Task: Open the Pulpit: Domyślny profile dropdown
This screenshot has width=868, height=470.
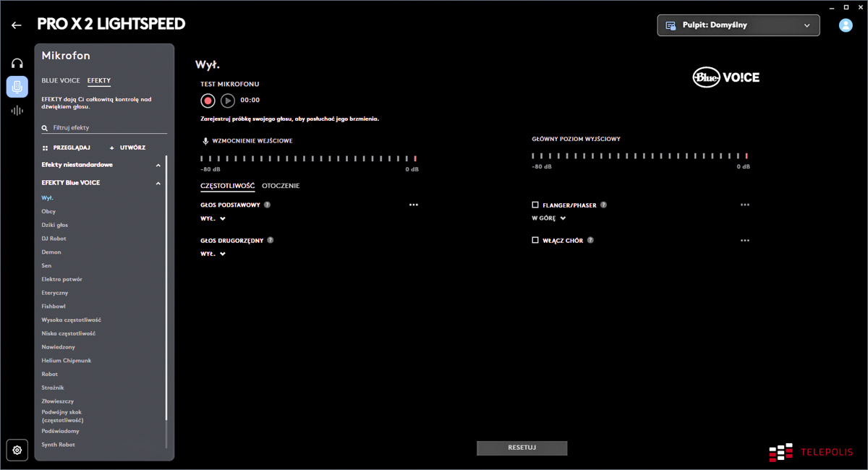Action: 738,25
